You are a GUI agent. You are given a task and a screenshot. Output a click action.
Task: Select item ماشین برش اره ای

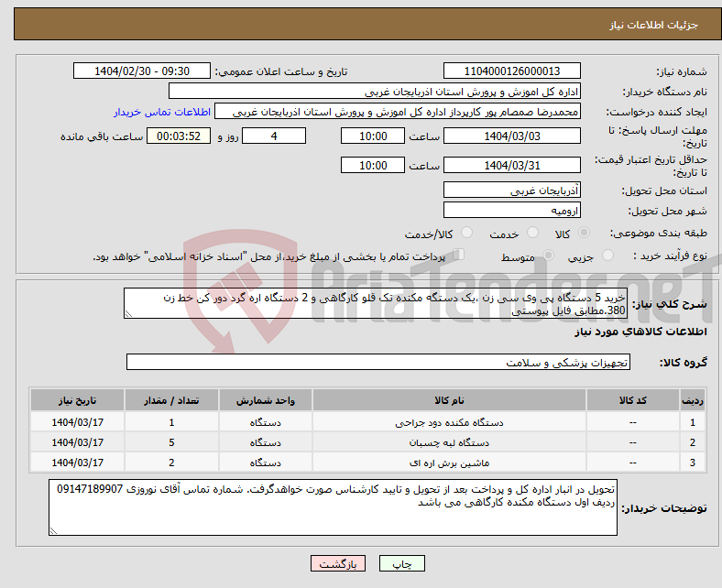449,463
